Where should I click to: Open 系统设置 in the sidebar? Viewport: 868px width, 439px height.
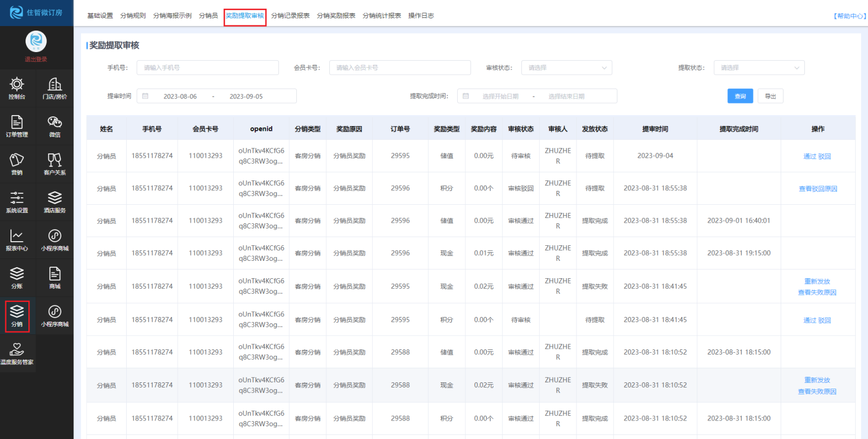17,202
